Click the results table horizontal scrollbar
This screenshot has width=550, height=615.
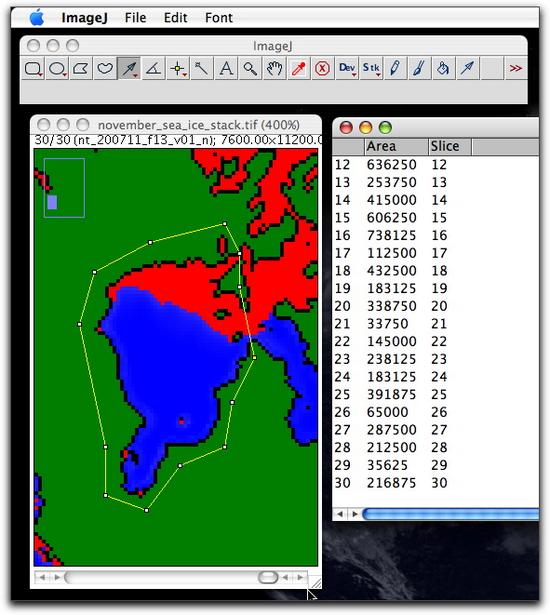coord(450,514)
